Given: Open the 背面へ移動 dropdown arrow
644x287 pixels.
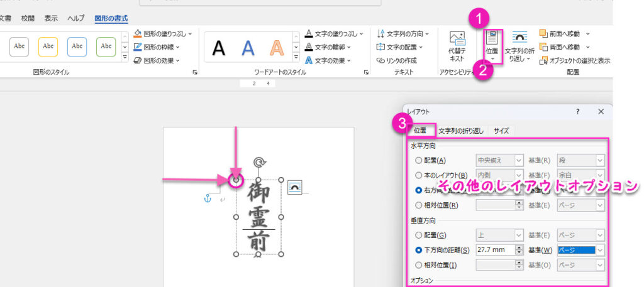Looking at the screenshot, I should tap(588, 46).
